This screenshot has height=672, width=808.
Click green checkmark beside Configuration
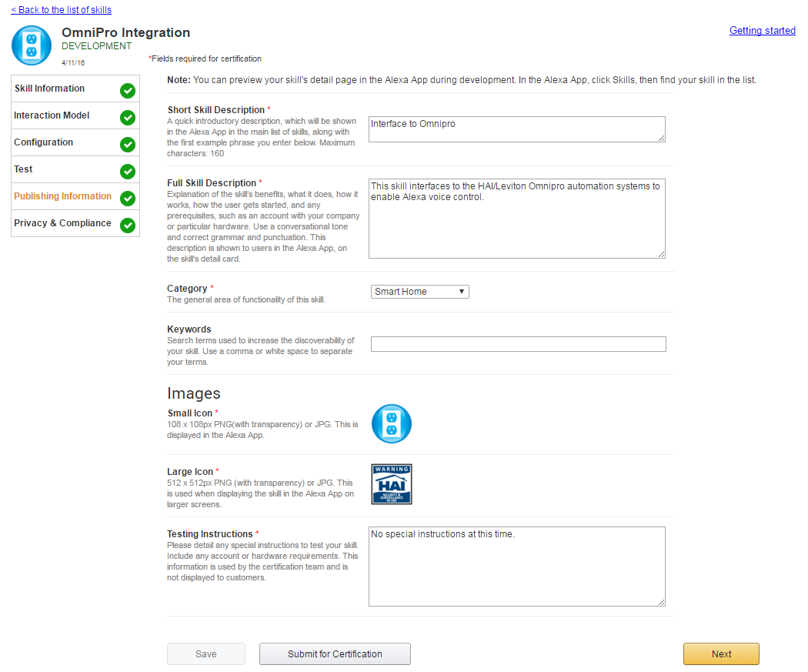(x=128, y=145)
